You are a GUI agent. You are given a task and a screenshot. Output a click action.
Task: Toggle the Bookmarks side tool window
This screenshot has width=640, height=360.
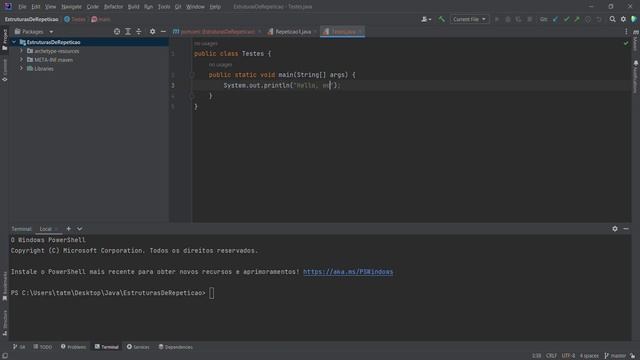(x=4, y=286)
